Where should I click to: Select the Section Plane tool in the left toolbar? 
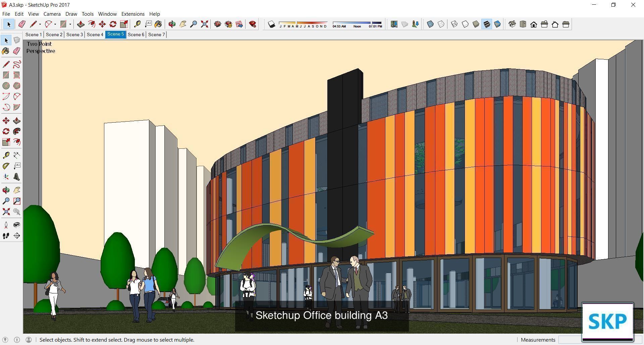point(17,236)
